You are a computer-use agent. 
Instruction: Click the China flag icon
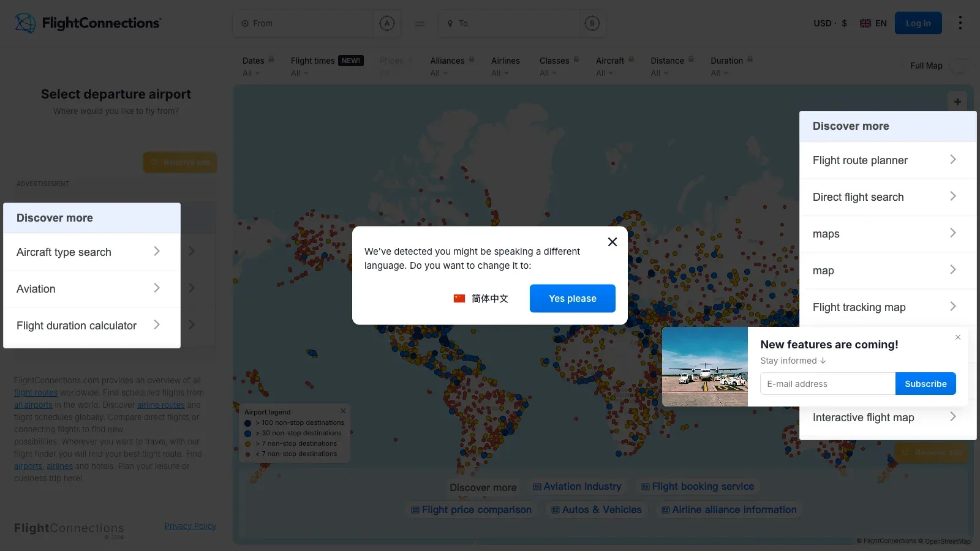459,299
